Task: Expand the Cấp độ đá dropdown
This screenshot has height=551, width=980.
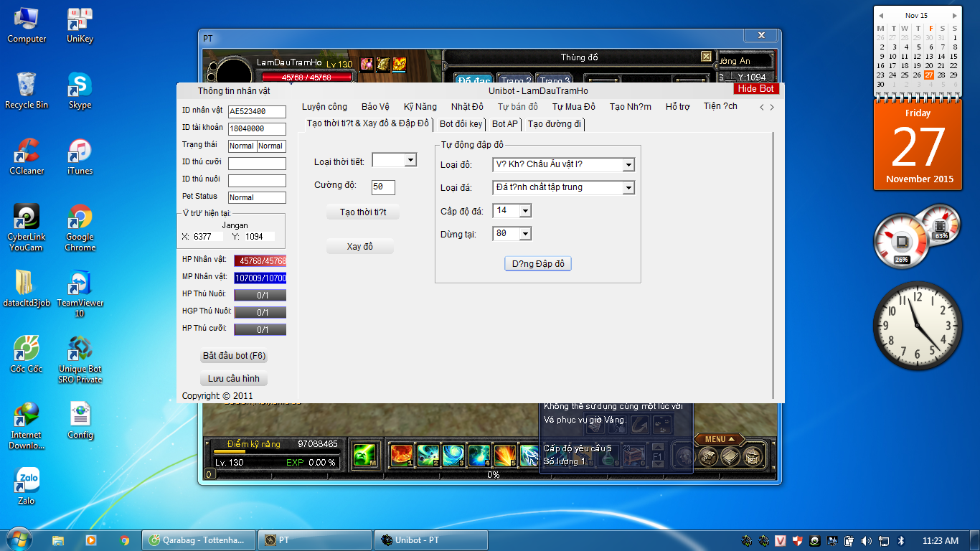Action: [525, 211]
